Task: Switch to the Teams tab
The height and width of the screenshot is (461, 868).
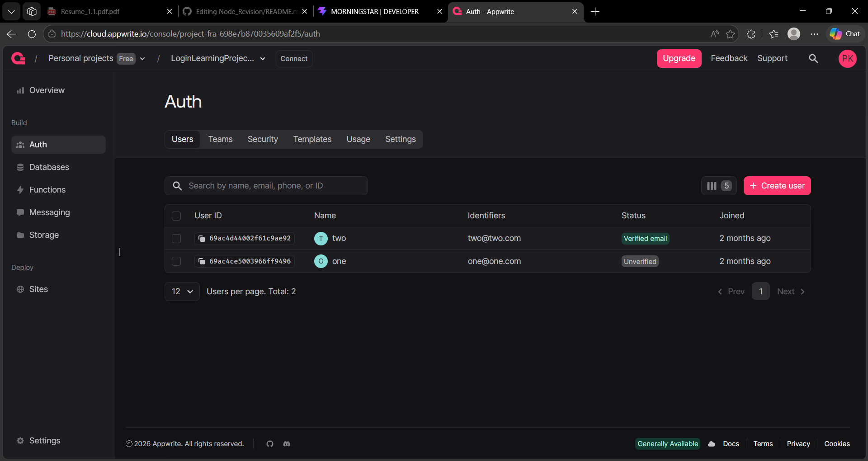Action: (x=220, y=139)
